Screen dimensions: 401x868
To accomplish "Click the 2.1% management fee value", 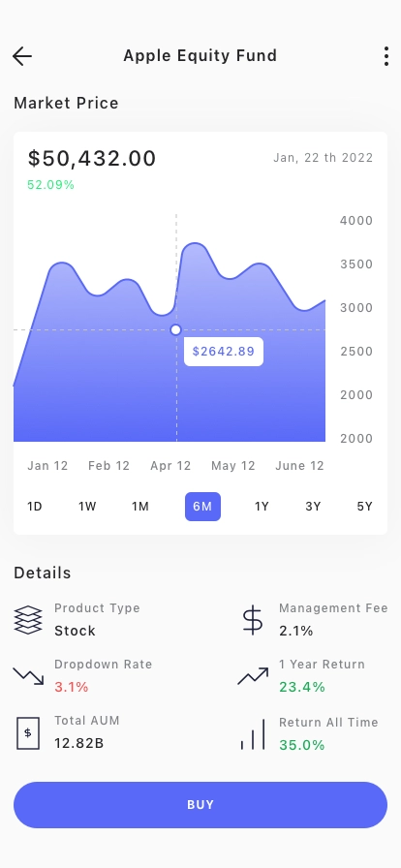I will pos(296,631).
